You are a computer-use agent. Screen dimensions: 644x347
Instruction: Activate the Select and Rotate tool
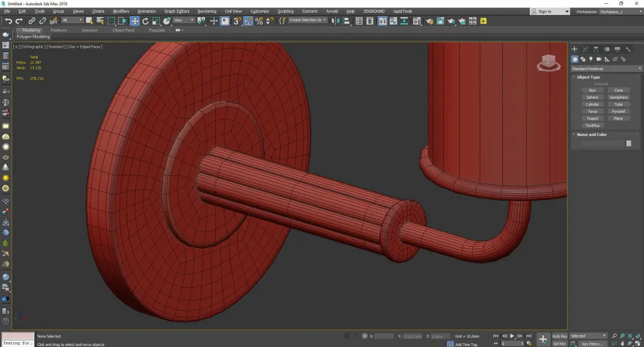coord(145,21)
